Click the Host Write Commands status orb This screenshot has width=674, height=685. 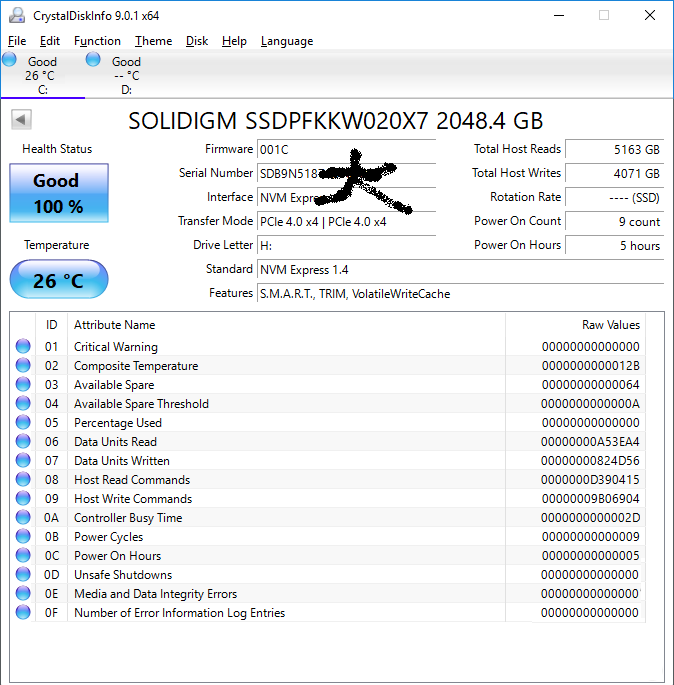pos(23,498)
